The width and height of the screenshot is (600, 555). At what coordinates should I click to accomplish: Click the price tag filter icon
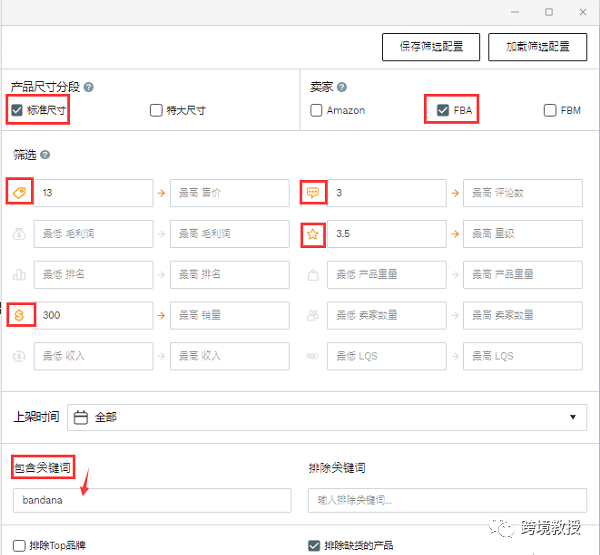click(20, 192)
